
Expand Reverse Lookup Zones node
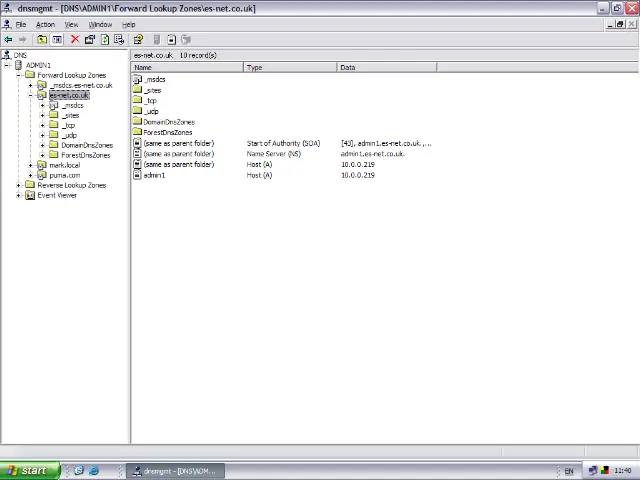pos(18,185)
